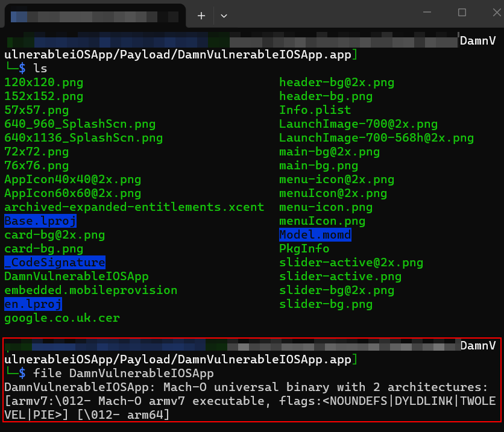504x432 pixels.
Task: Click the google.co.uk.cer certificate entry
Action: (62, 318)
